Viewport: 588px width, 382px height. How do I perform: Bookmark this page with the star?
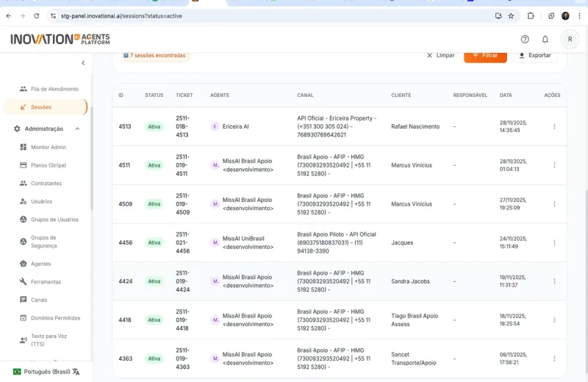[x=511, y=16]
